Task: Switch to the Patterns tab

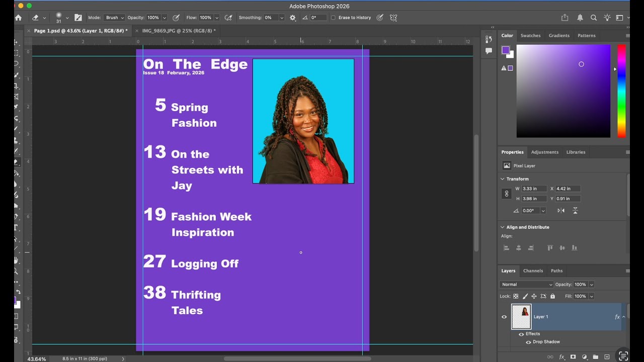Action: tap(587, 36)
